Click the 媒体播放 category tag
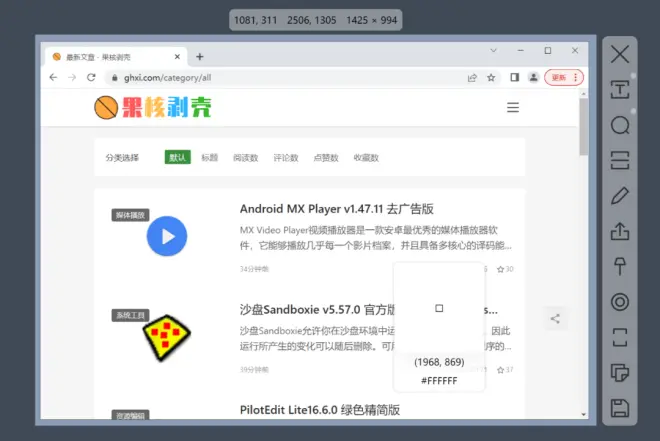This screenshot has height=441, width=660. click(130, 215)
